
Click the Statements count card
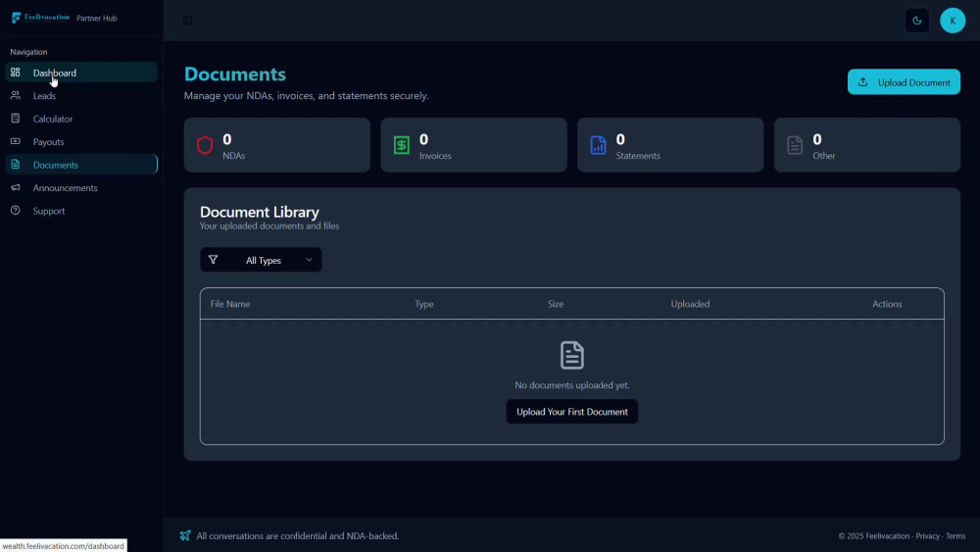670,145
